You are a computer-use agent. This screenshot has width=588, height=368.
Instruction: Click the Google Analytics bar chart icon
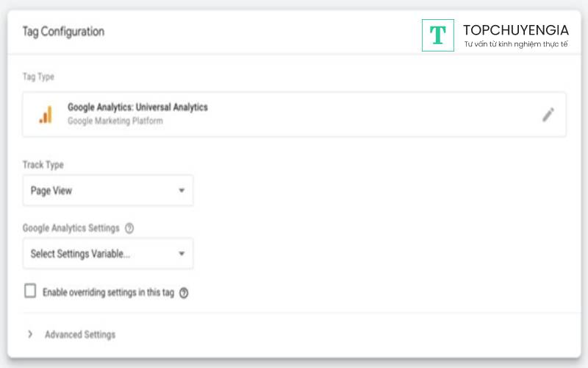(x=46, y=114)
